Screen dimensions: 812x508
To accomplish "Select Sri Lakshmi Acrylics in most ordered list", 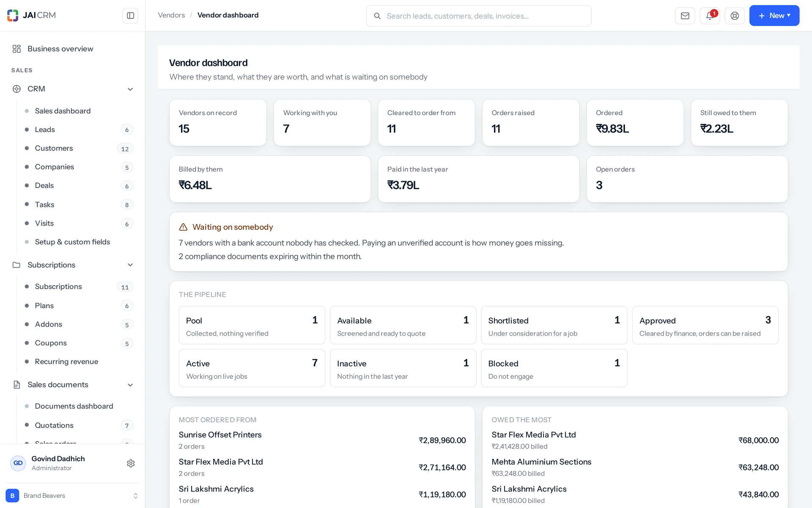I will [322, 494].
